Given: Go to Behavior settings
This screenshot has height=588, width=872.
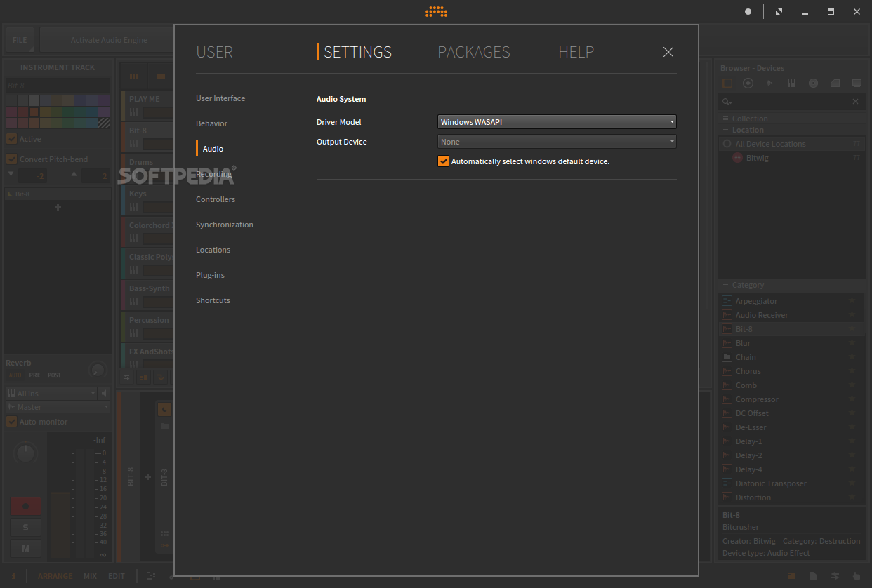Looking at the screenshot, I should point(211,123).
